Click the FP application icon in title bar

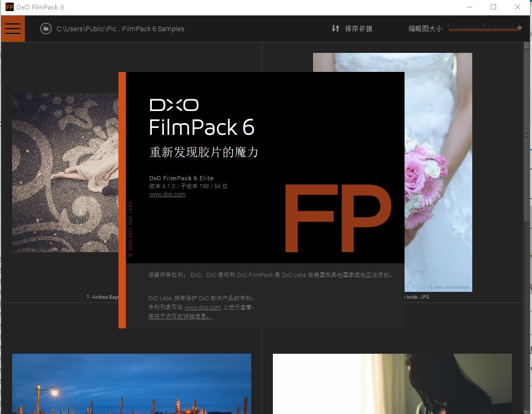point(8,7)
